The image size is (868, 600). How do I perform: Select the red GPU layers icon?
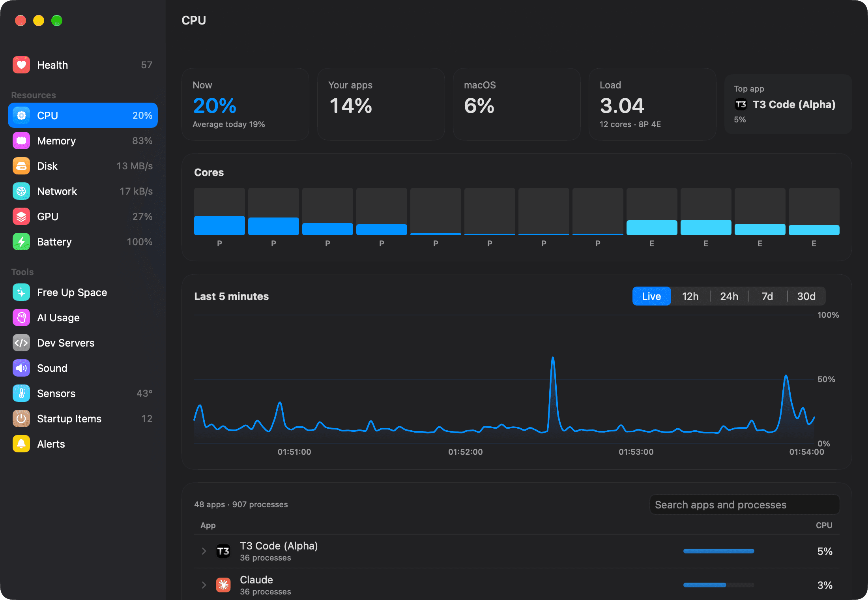click(x=21, y=216)
